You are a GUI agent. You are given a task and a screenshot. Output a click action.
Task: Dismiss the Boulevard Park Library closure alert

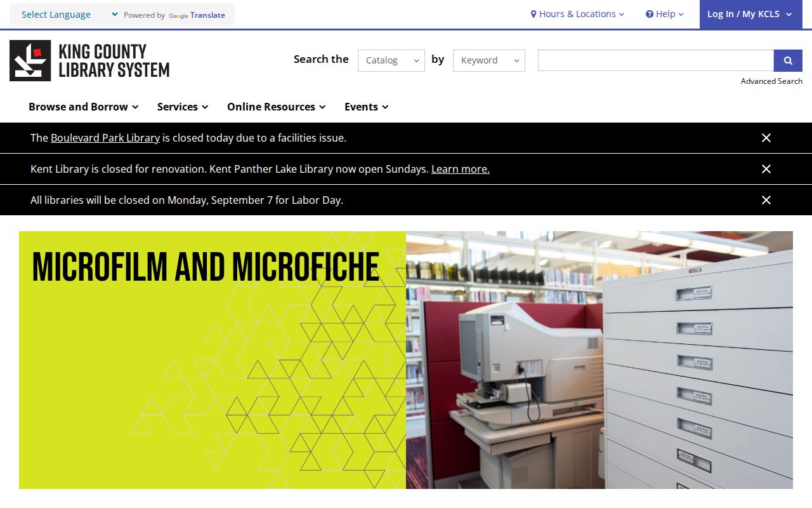pos(766,138)
